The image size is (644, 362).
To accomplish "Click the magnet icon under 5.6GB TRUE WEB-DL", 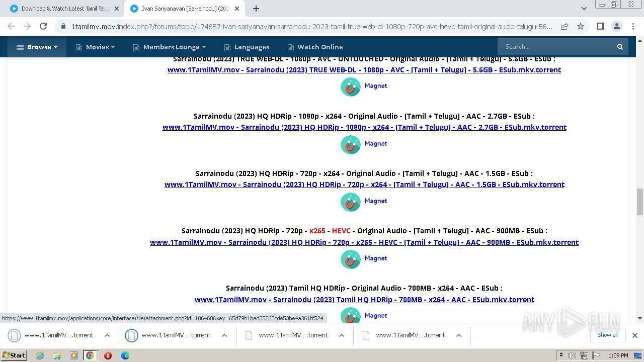I will point(351,86).
